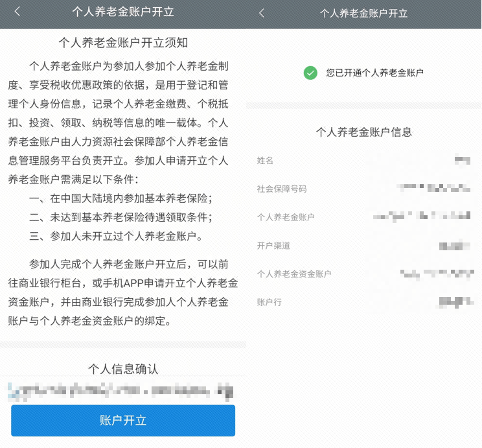Click the blurred info field below 个人信息确认

120,391
